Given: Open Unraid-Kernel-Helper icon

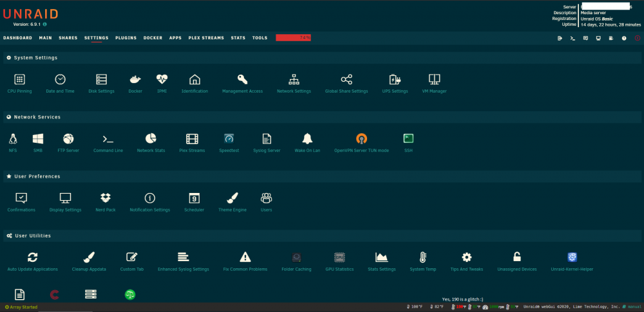Looking at the screenshot, I should (x=572, y=257).
